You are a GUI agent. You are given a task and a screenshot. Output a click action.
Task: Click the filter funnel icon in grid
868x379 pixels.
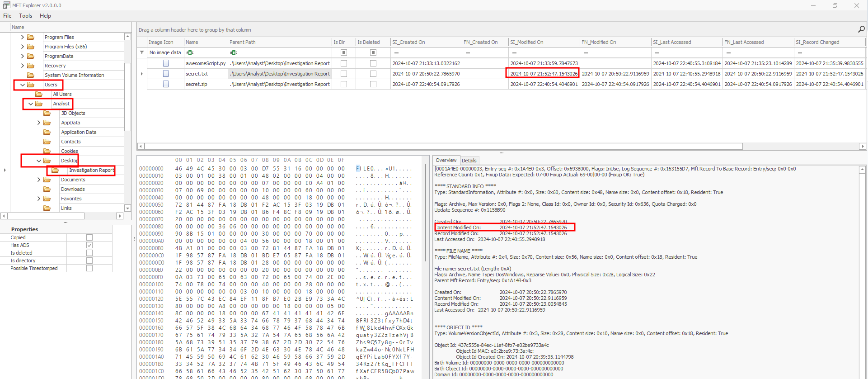point(142,52)
